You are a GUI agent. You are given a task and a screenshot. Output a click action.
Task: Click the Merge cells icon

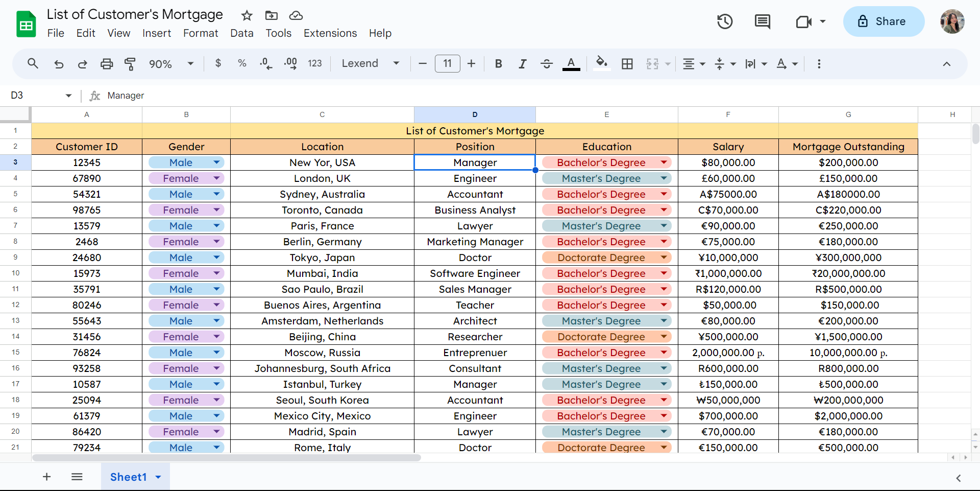point(653,64)
